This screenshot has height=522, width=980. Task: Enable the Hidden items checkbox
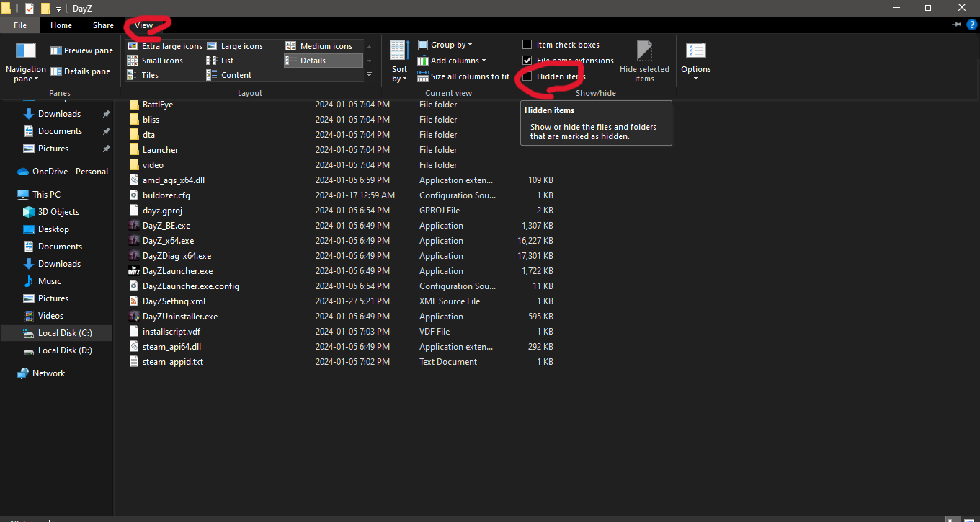tap(527, 76)
